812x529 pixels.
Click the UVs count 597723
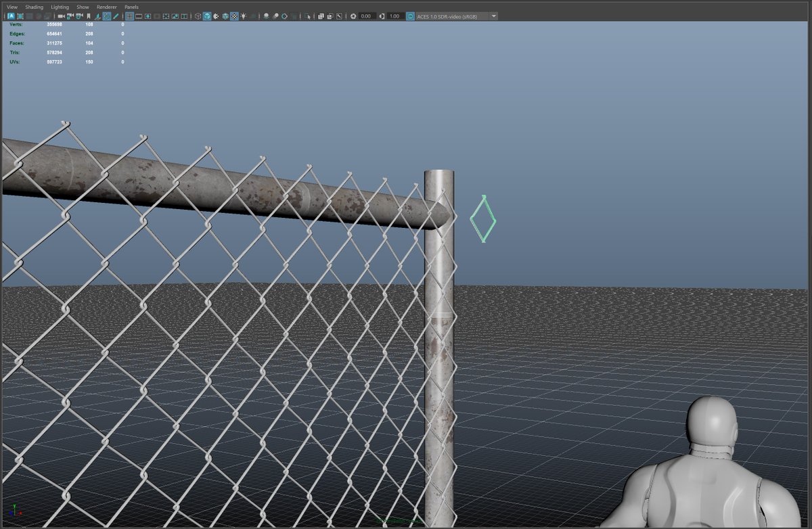[x=53, y=62]
